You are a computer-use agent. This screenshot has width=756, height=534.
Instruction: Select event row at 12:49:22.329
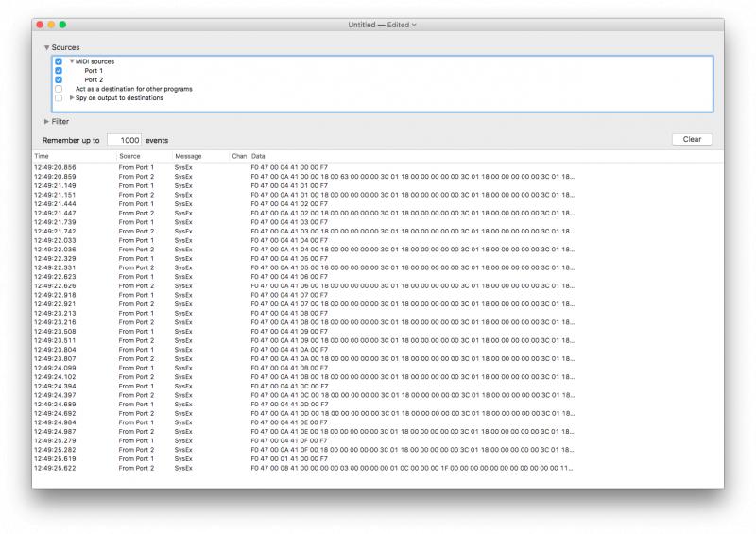(378, 259)
